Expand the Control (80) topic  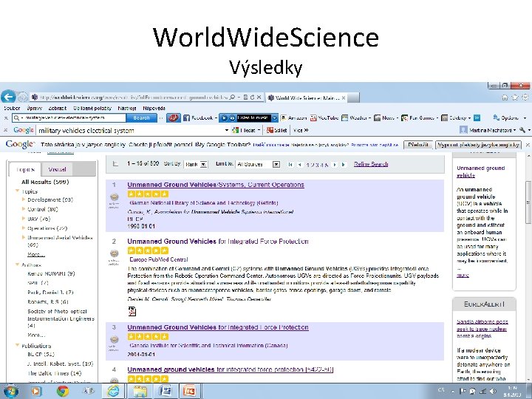(x=24, y=209)
